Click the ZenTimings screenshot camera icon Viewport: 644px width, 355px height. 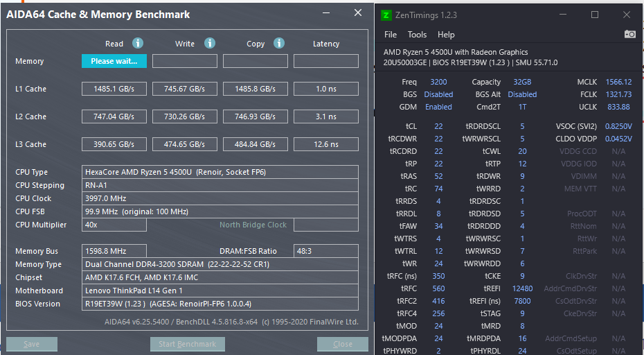[629, 34]
